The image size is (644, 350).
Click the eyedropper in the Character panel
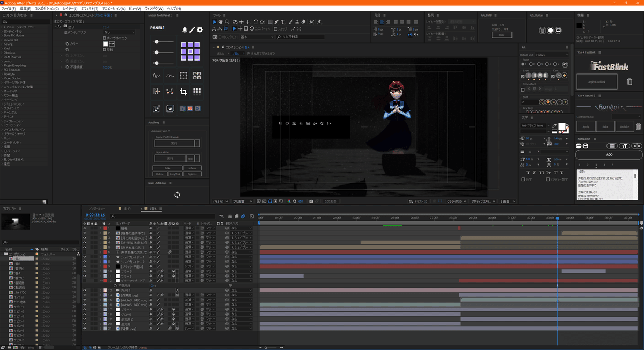tap(554, 126)
